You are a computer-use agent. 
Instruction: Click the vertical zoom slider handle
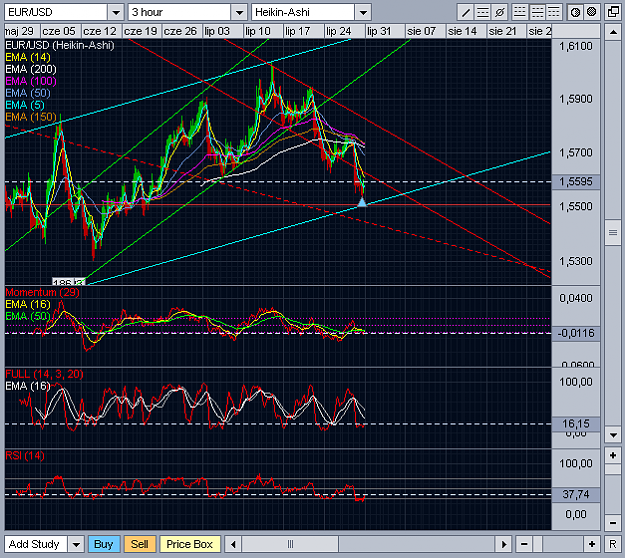coord(613,470)
